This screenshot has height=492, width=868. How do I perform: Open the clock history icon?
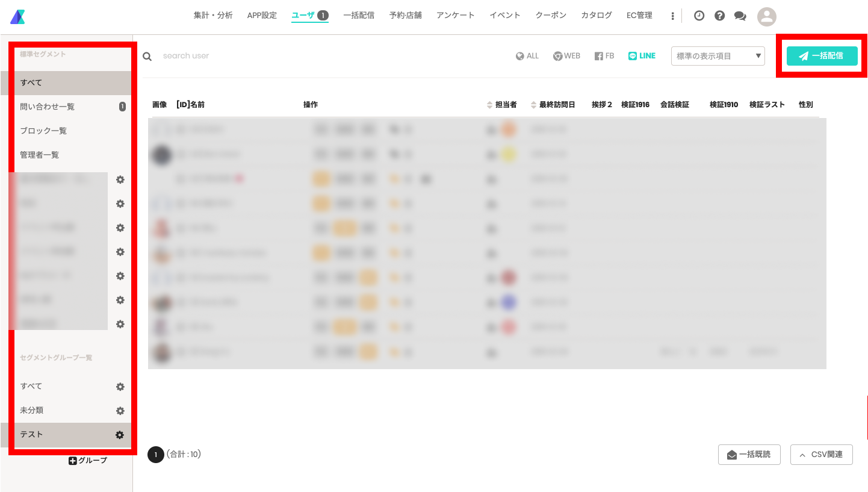click(x=699, y=16)
